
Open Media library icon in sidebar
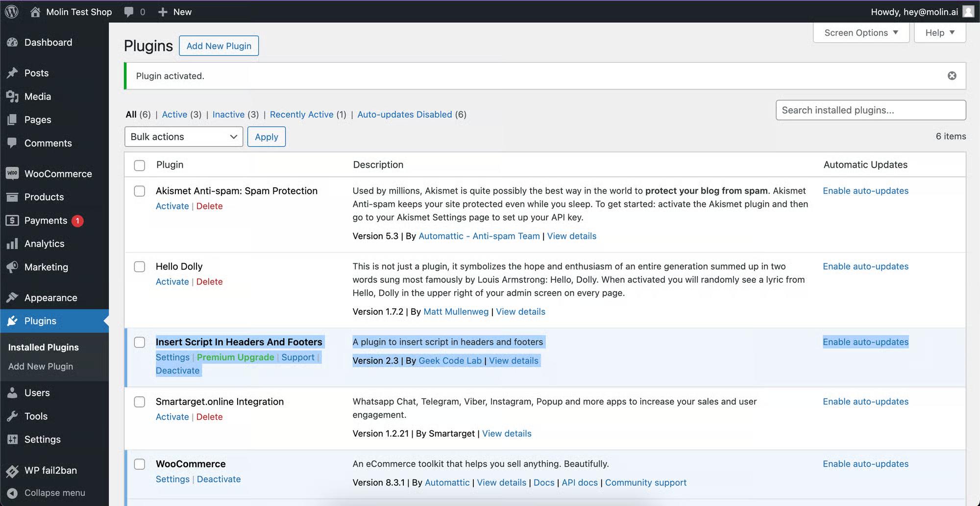12,97
